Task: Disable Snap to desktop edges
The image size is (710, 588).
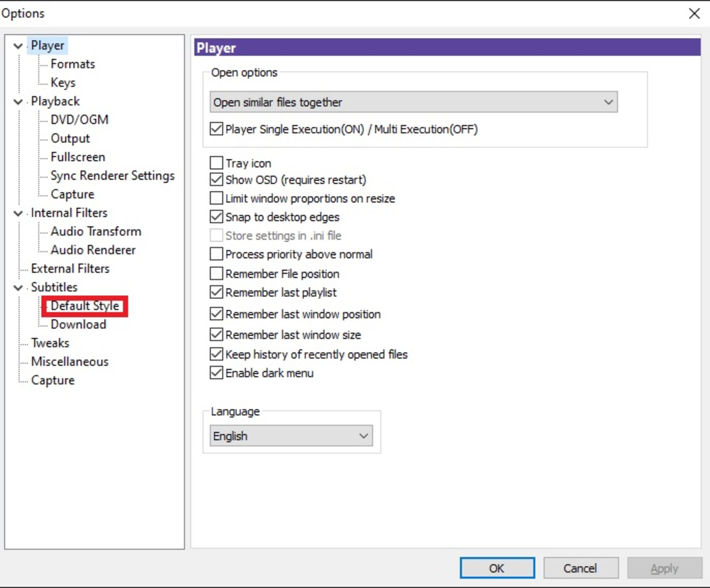Action: (216, 217)
